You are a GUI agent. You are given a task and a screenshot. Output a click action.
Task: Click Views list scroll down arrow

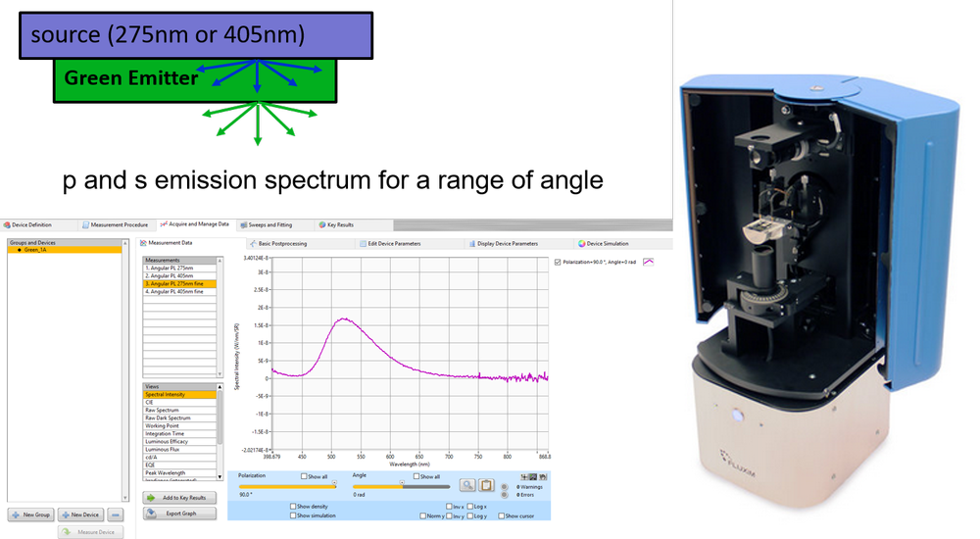220,477
